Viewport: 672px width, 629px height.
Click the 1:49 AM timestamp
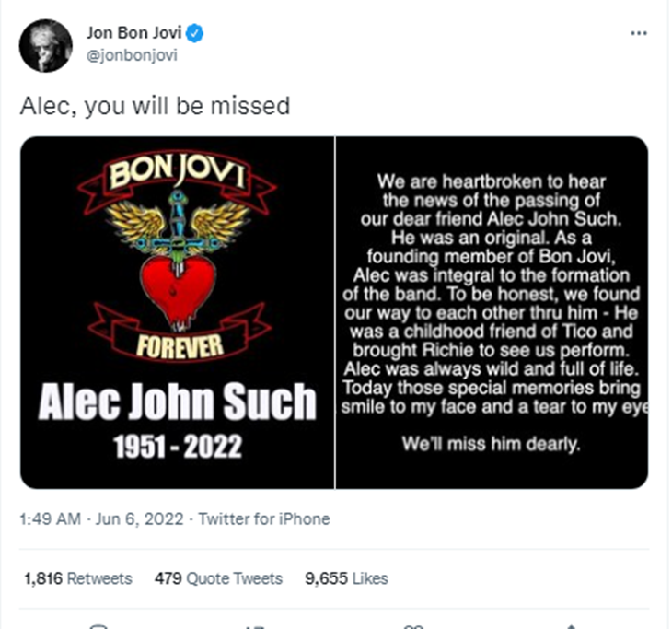pos(51,519)
